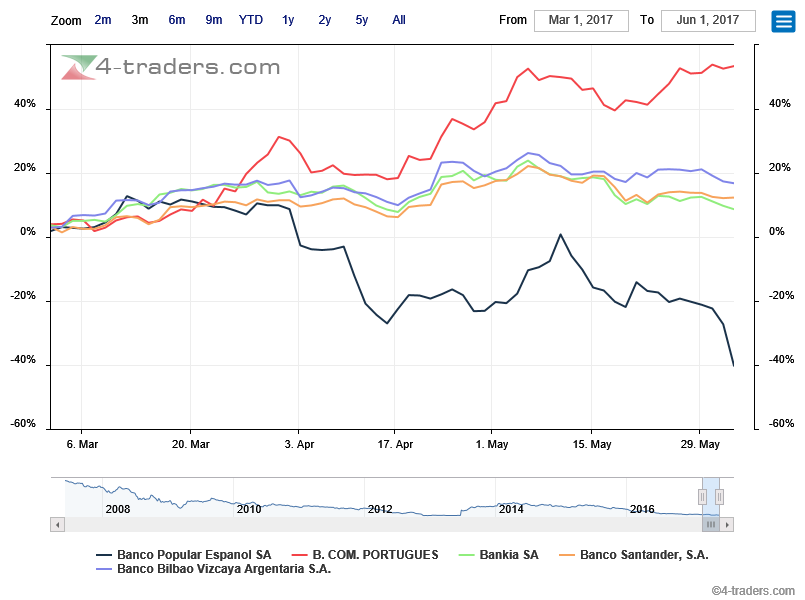Image resolution: width=805 pixels, height=600 pixels.
Task: Jump to 2008 in the navigator timeline
Action: point(118,509)
